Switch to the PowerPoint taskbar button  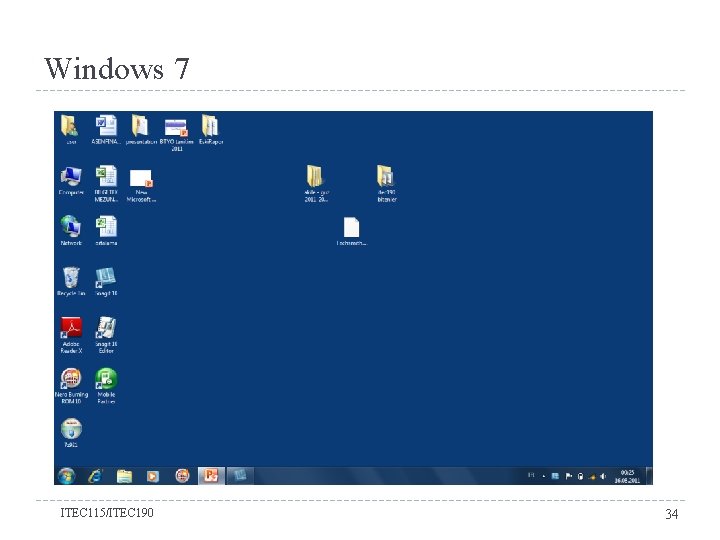211,476
